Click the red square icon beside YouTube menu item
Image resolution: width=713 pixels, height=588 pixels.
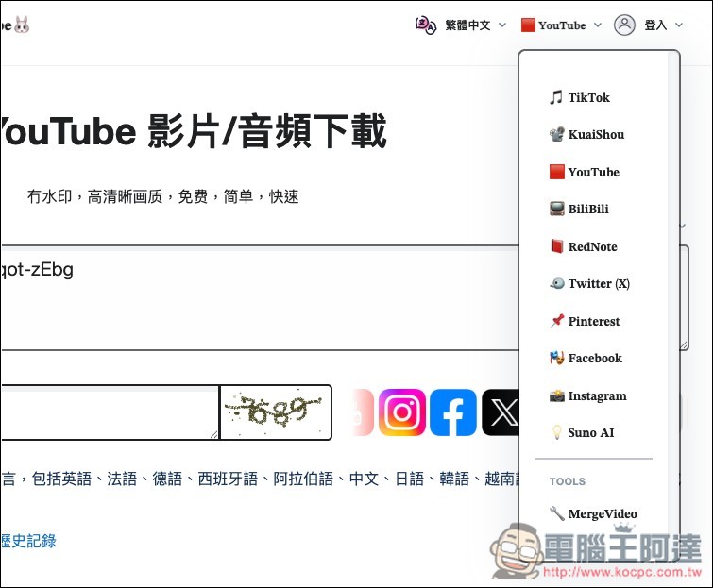556,172
